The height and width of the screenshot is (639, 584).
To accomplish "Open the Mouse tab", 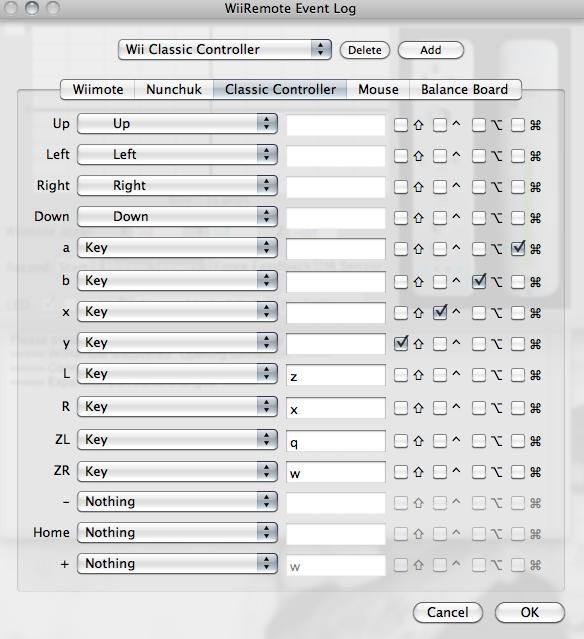I will coord(378,89).
